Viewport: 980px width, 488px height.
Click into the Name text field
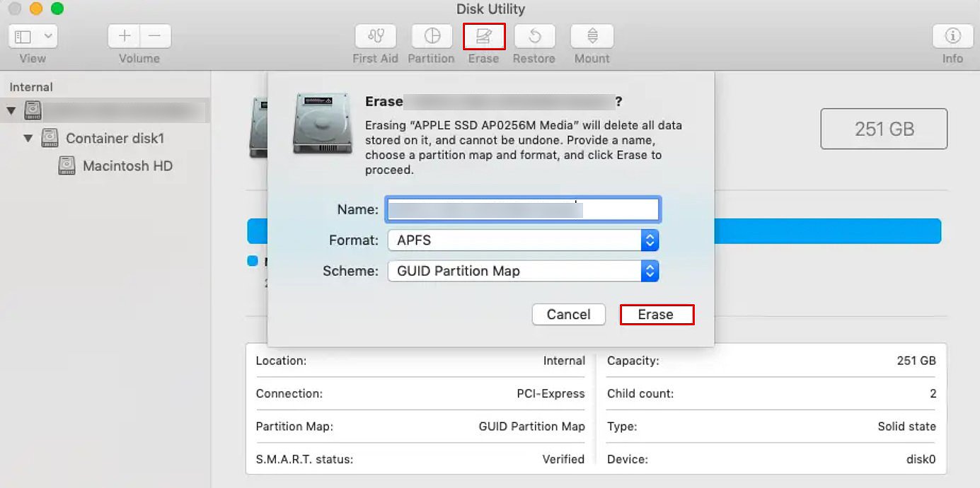(x=524, y=209)
